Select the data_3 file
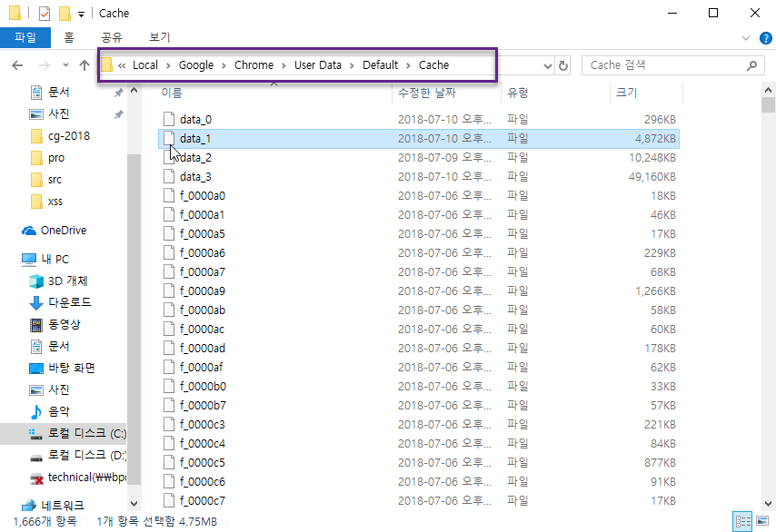The image size is (776, 532). pos(195,176)
